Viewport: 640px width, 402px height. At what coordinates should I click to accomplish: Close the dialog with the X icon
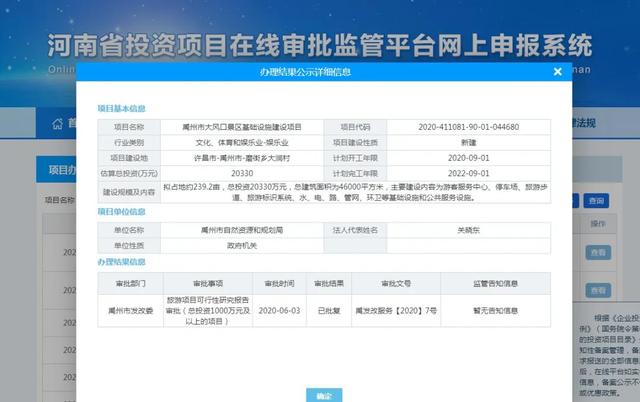558,72
